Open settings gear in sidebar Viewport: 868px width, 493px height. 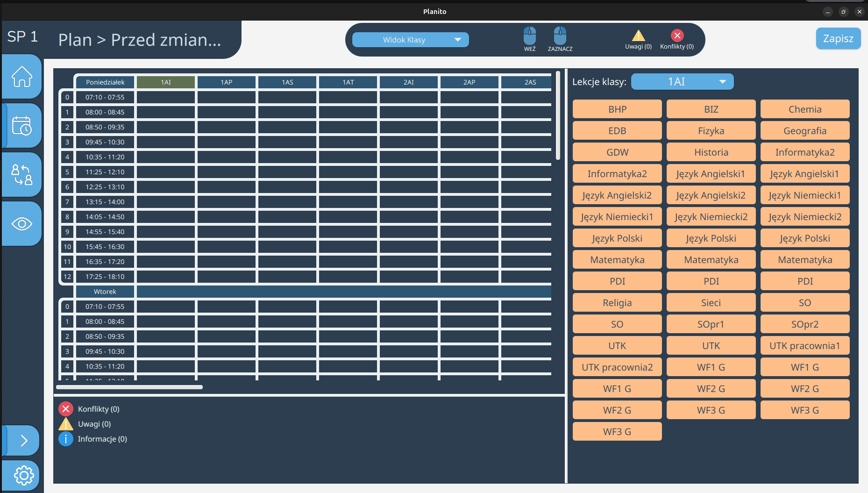pyautogui.click(x=23, y=476)
